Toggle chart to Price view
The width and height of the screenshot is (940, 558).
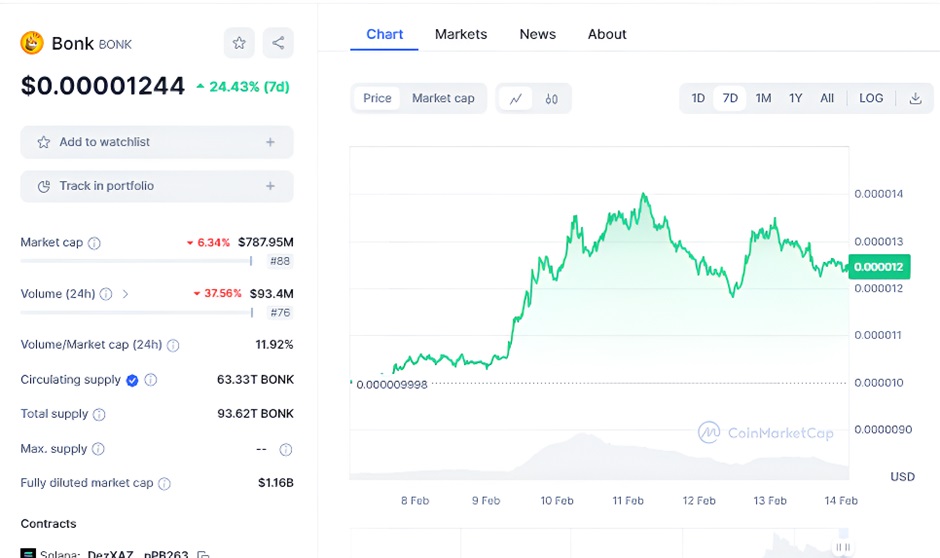point(377,98)
